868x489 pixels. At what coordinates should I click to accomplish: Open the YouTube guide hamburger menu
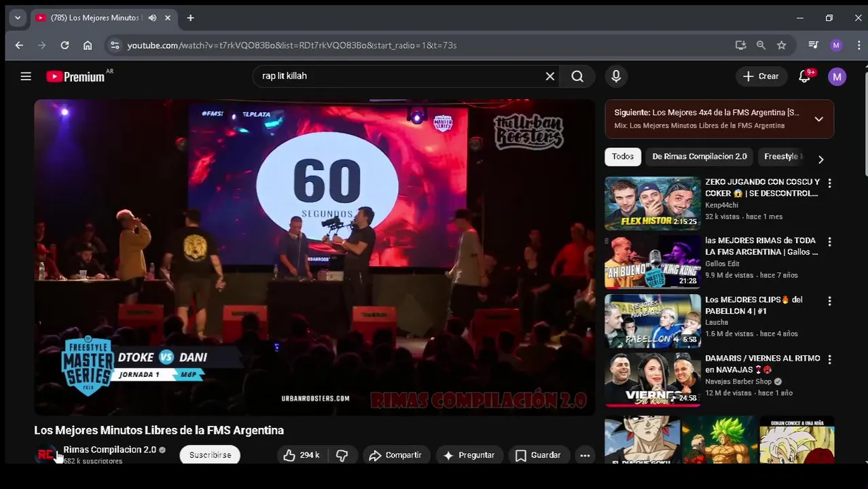tap(26, 76)
